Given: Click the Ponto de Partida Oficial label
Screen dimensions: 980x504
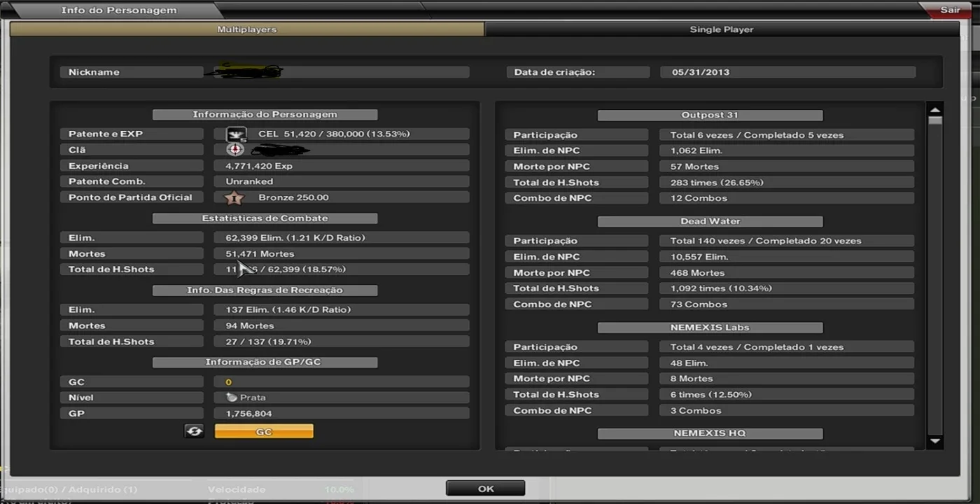Looking at the screenshot, I should (x=132, y=197).
